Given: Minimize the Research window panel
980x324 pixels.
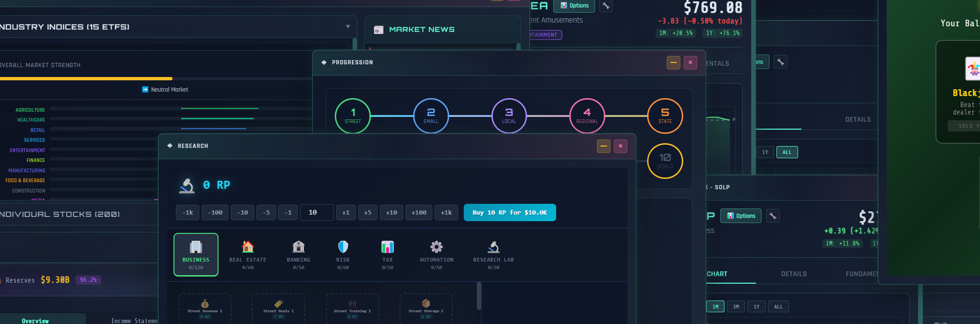Looking at the screenshot, I should click(603, 146).
